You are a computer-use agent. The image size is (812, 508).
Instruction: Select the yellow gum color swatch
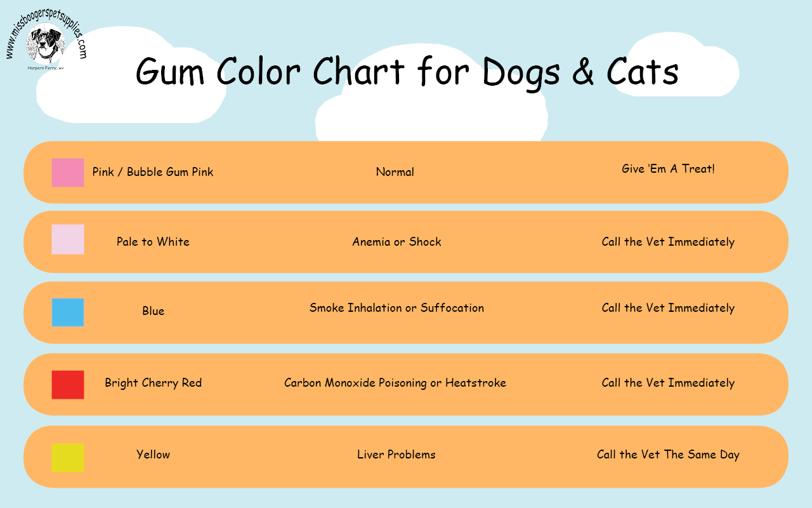68,458
